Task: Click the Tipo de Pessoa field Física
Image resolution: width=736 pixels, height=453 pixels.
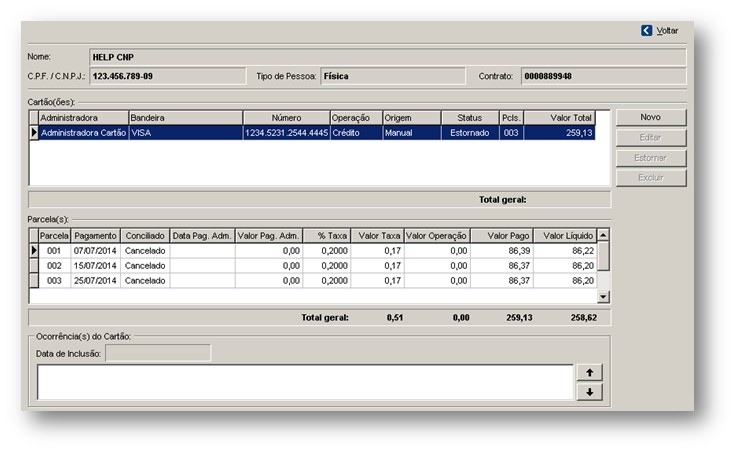Action: pyautogui.click(x=393, y=76)
